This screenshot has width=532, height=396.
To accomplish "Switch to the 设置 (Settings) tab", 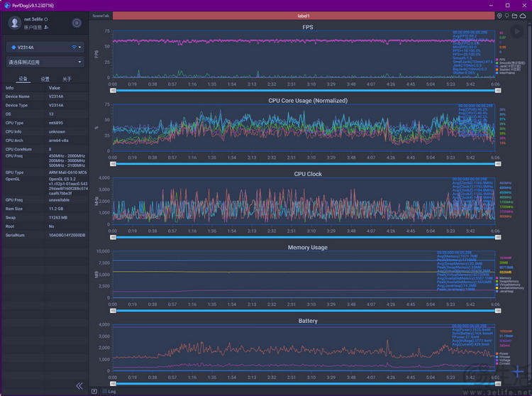I will (45, 79).
